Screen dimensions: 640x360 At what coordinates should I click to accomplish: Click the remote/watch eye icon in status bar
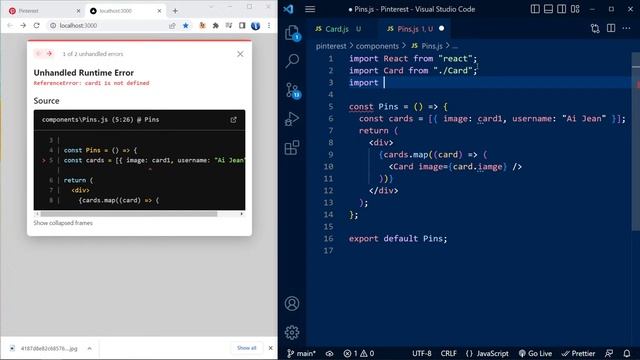tap(329, 353)
